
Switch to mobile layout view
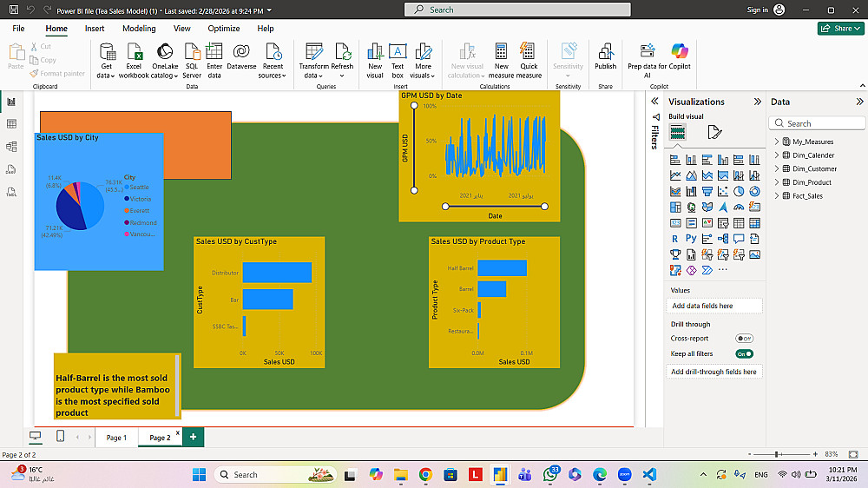point(60,436)
